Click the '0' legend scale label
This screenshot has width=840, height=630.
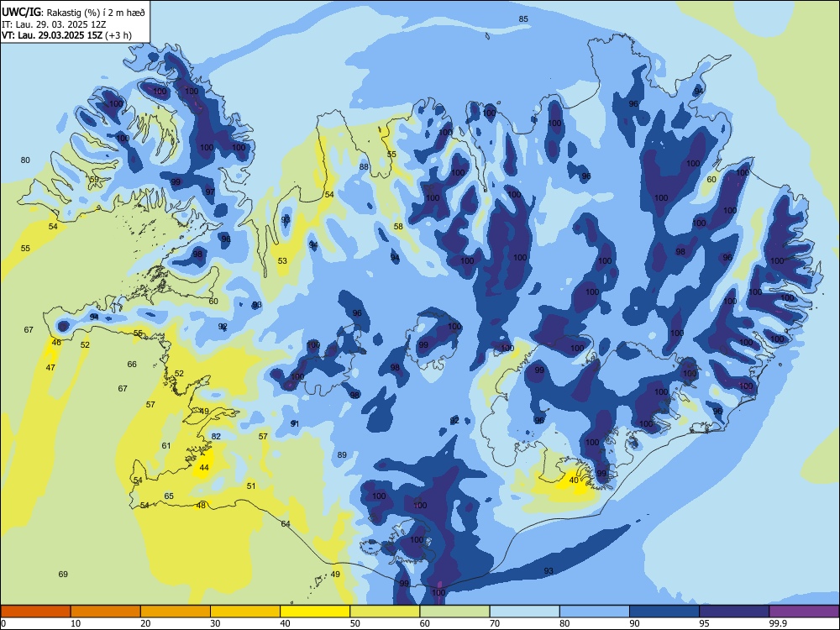(x=3, y=623)
